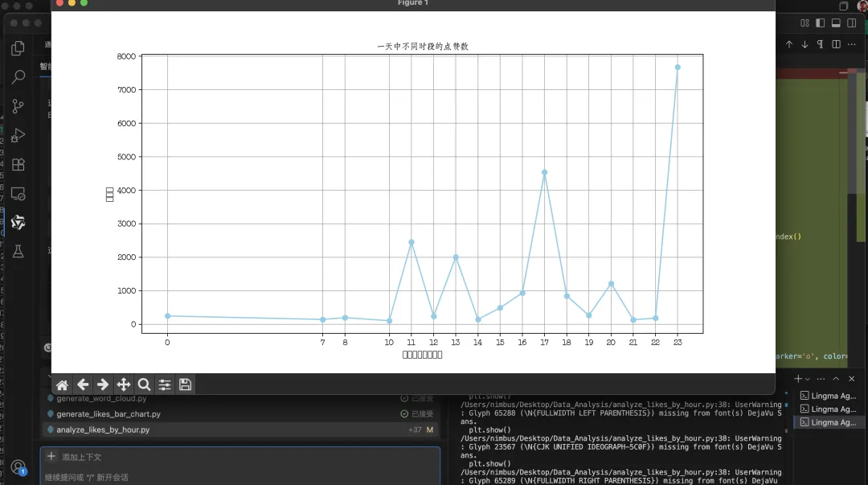Activate the pan axes tool

point(124,384)
